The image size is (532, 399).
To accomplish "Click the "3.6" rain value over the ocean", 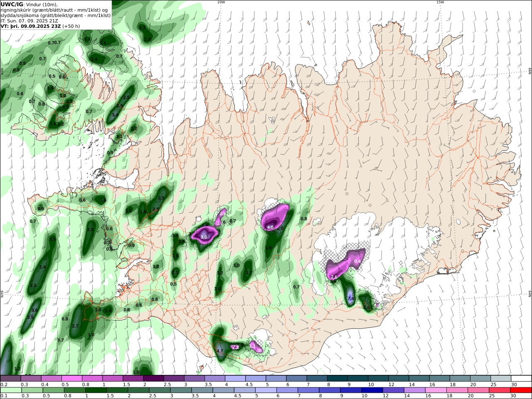I will pos(34,310).
